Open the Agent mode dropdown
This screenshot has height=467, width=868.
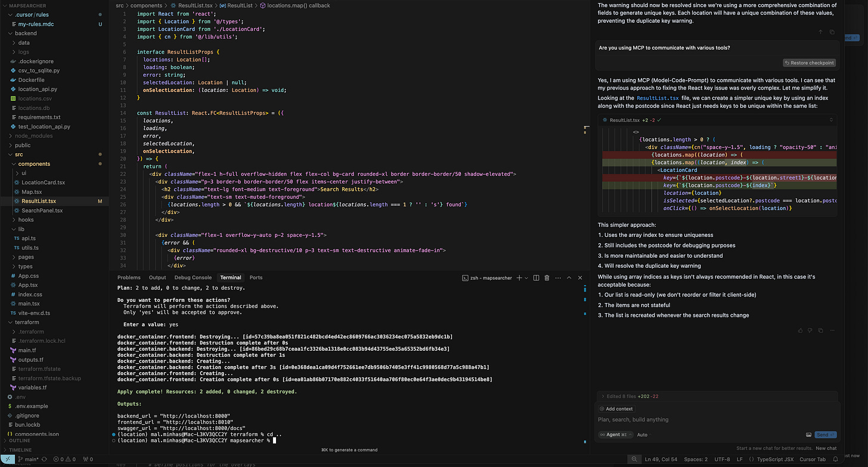click(x=616, y=435)
